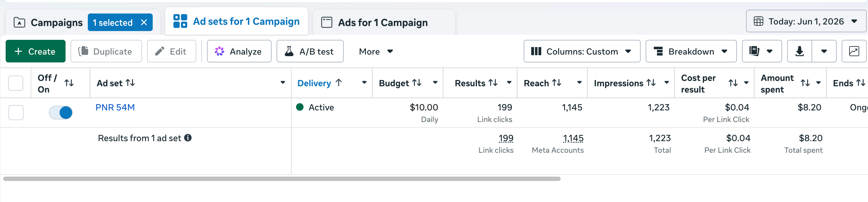Click the export download arrow icon
This screenshot has height=202, width=868.
tap(799, 51)
